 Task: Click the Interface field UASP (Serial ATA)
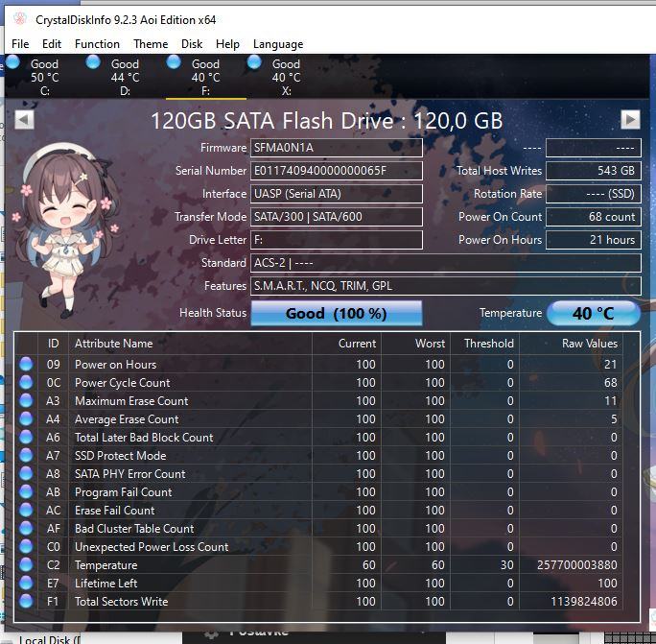(x=337, y=194)
